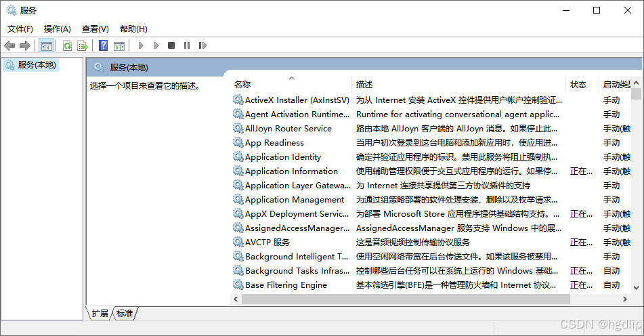Select the AllJoyn Router Service name
This screenshot has width=644, height=336.
click(288, 128)
